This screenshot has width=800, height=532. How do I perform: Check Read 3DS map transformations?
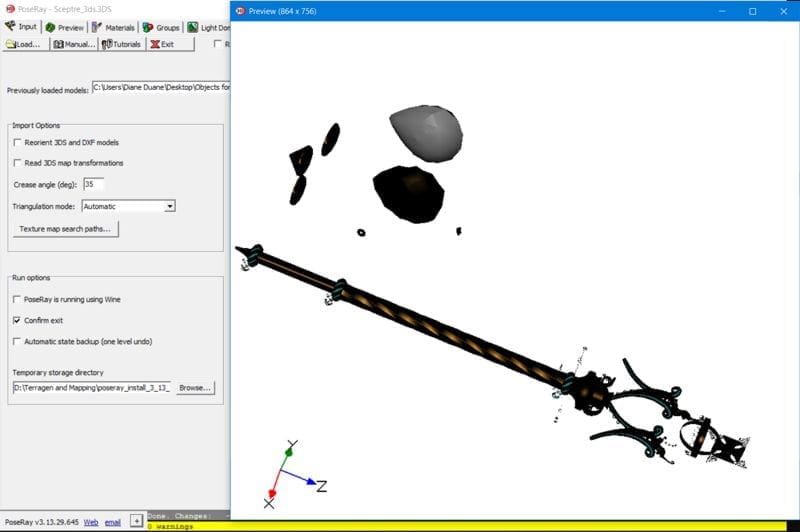tap(17, 163)
